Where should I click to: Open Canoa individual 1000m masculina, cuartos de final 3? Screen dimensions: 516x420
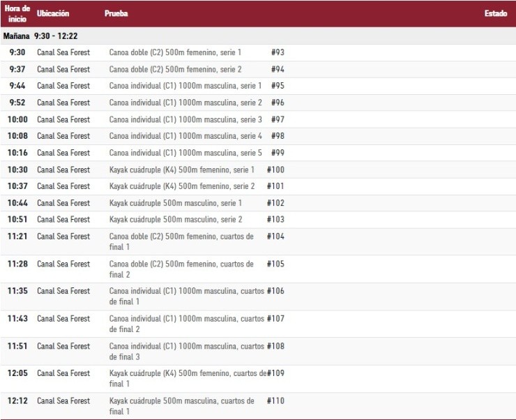(x=186, y=351)
